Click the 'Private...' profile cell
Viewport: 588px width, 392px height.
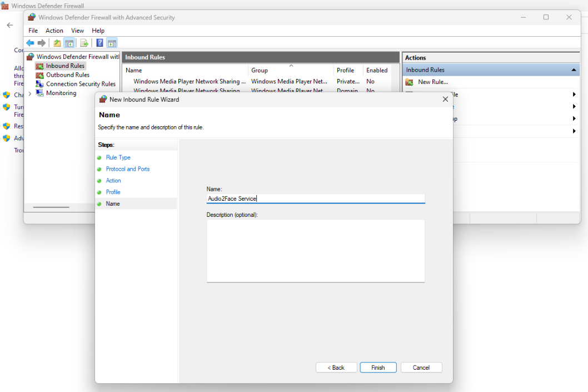[348, 81]
